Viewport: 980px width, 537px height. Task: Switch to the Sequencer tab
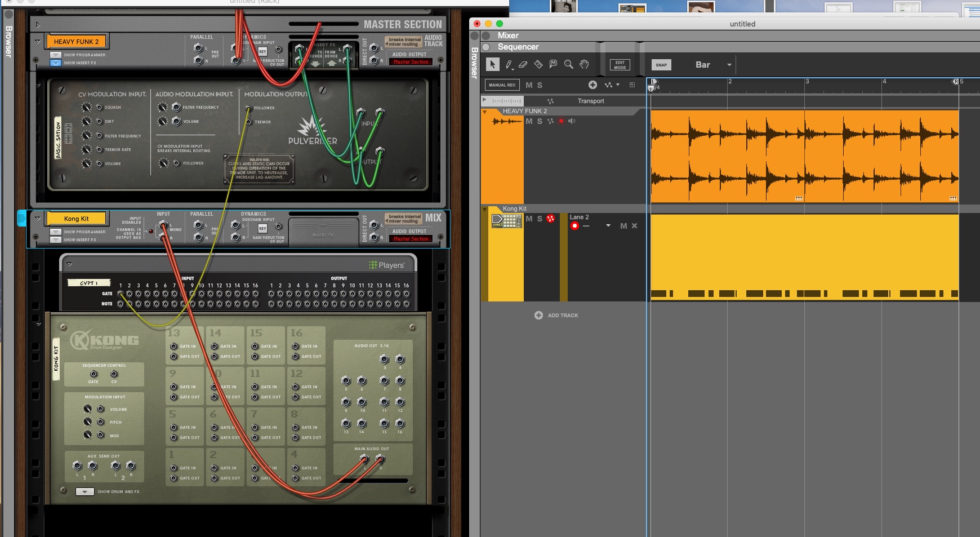click(518, 47)
